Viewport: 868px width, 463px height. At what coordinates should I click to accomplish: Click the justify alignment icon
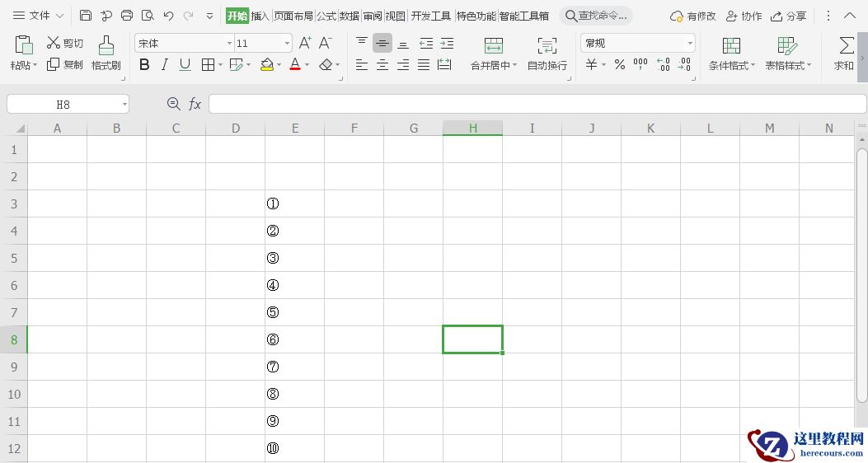(x=424, y=65)
